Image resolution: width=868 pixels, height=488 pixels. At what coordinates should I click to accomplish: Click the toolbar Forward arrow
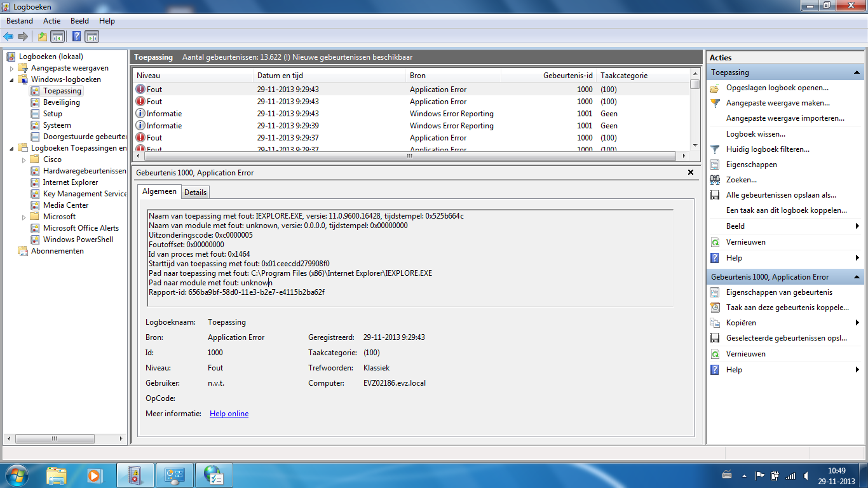point(23,36)
